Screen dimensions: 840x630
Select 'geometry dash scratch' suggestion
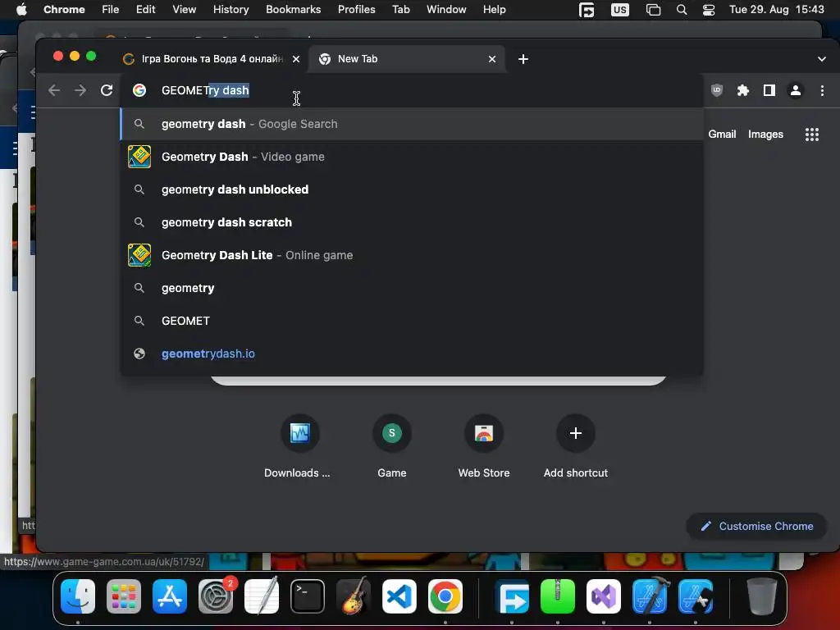pos(412,222)
